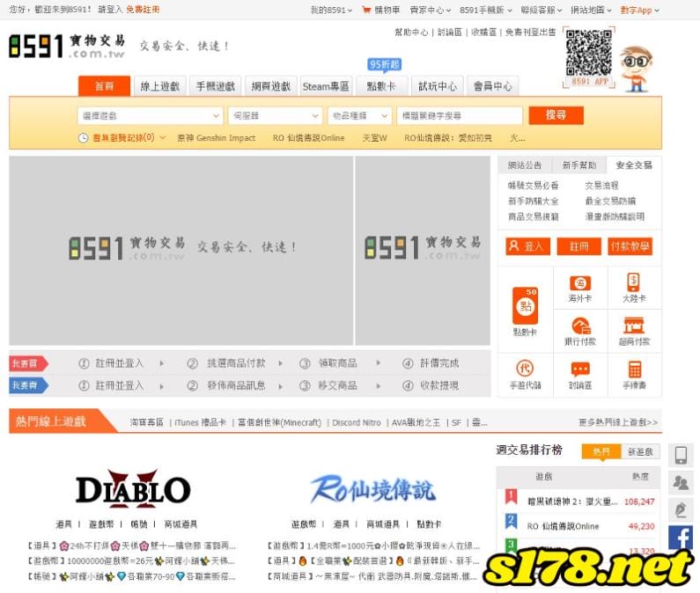The width and height of the screenshot is (700, 593).
Task: Expand the 我的8591 top menu
Action: pyautogui.click(x=331, y=10)
